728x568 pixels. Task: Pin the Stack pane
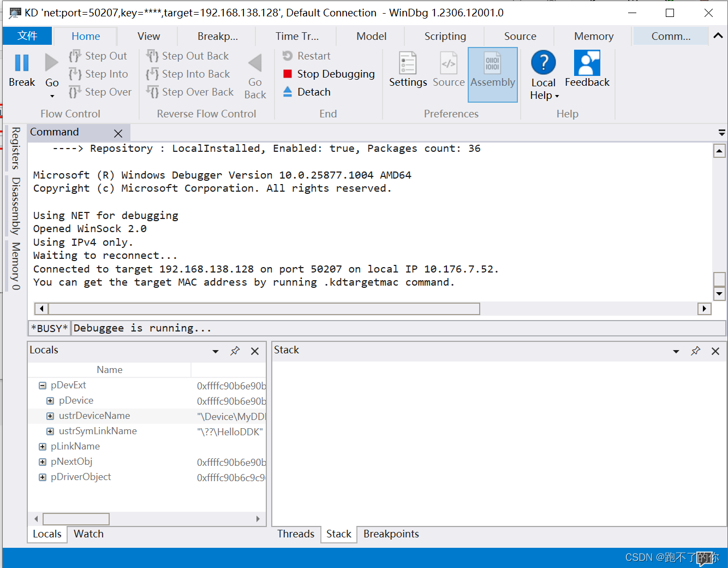[x=696, y=351]
